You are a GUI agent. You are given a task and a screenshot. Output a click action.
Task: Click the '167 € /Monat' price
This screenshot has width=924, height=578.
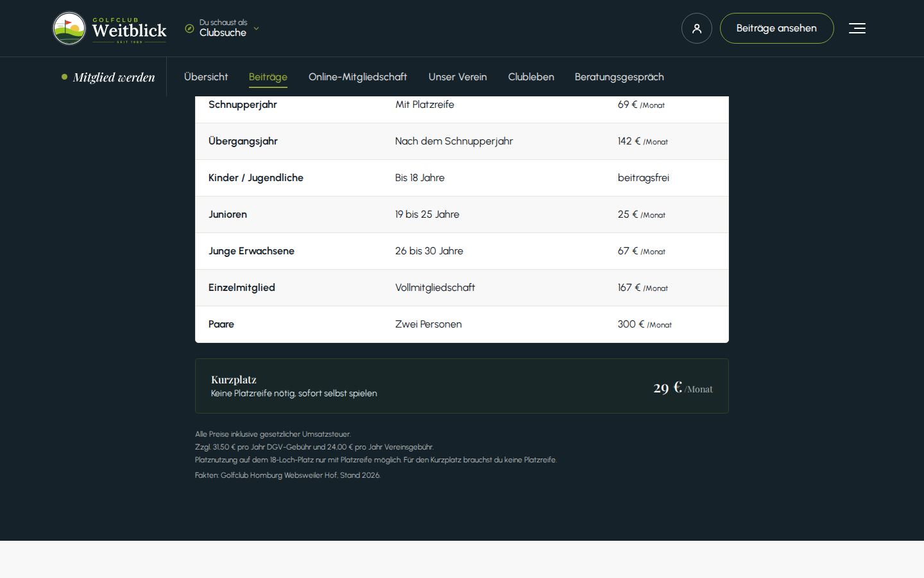tap(643, 288)
